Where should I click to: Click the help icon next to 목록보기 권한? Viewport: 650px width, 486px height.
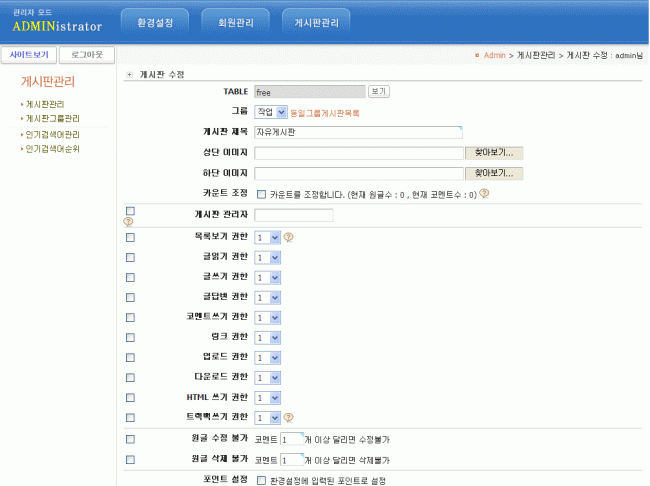click(x=289, y=238)
